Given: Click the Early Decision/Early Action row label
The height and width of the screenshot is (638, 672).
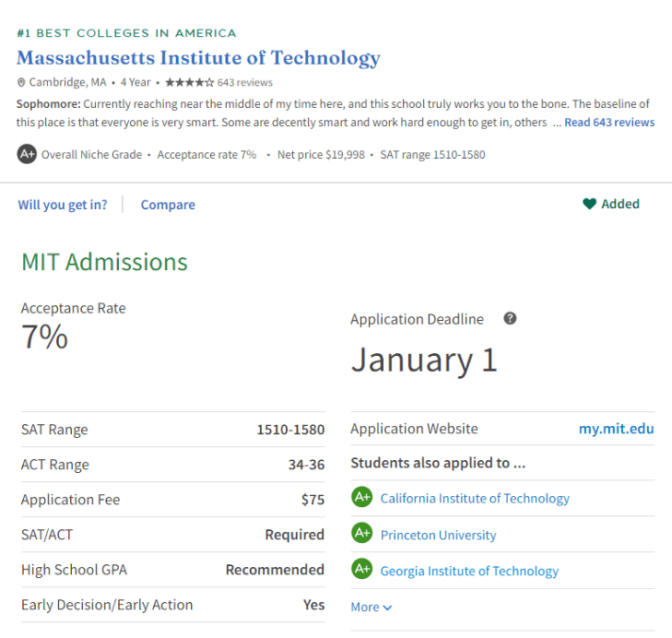Looking at the screenshot, I should pos(107,605).
